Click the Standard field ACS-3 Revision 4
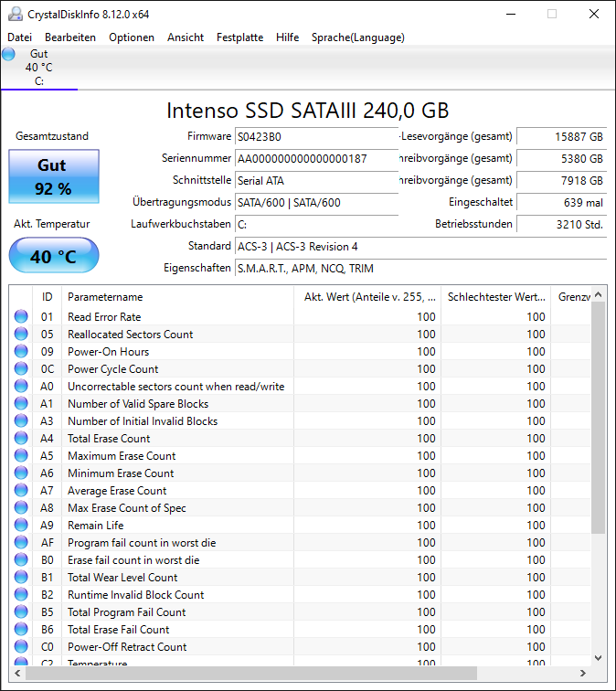616x691 pixels. pos(420,247)
